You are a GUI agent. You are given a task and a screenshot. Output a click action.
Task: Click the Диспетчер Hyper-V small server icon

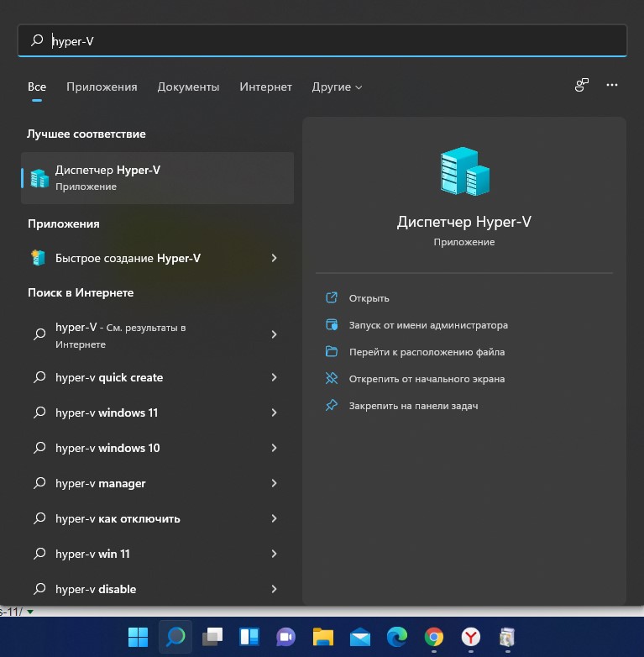39,178
